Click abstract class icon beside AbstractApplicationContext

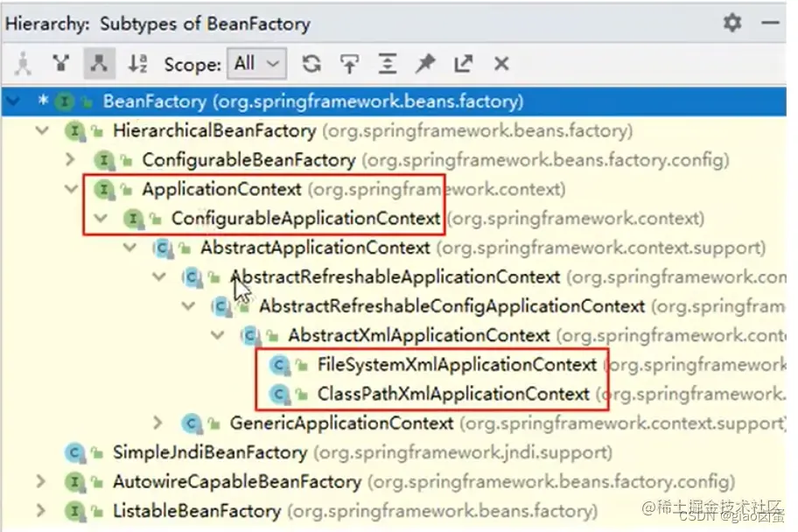click(163, 248)
